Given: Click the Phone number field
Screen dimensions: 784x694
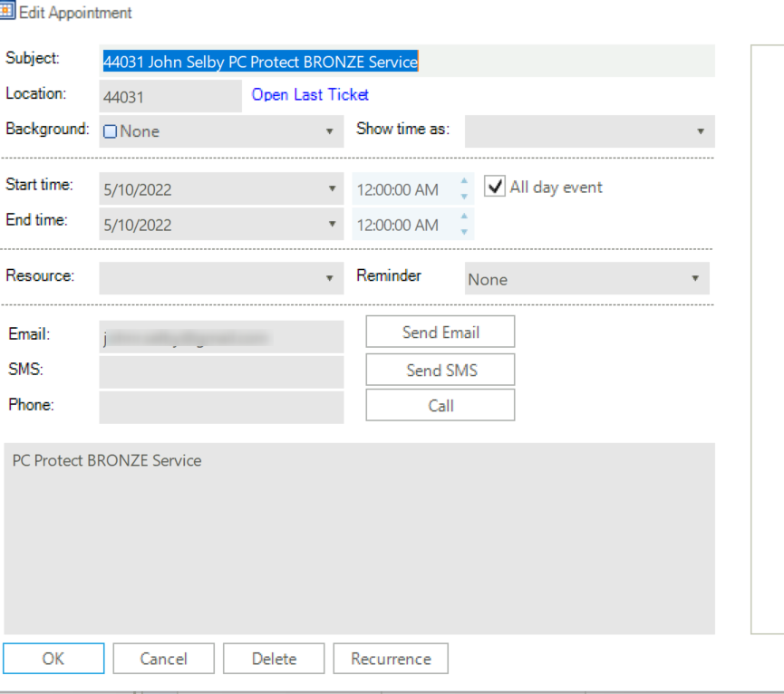Looking at the screenshot, I should (221, 407).
